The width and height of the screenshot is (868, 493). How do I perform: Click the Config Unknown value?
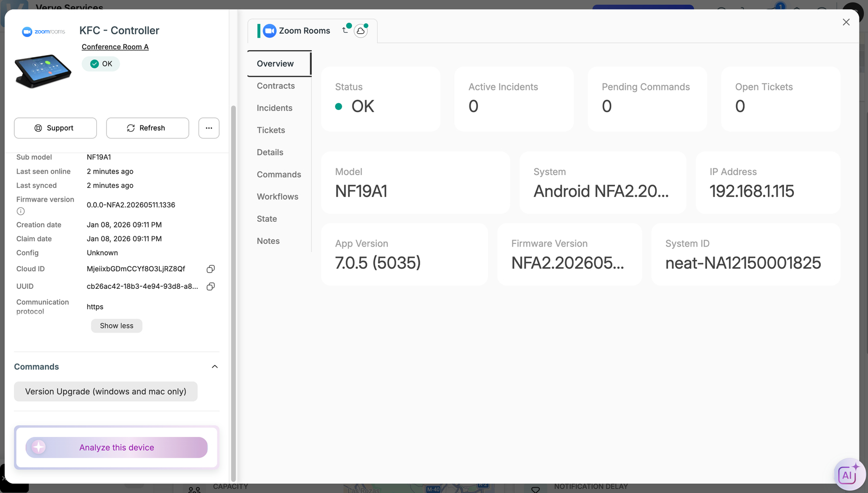[x=102, y=253]
